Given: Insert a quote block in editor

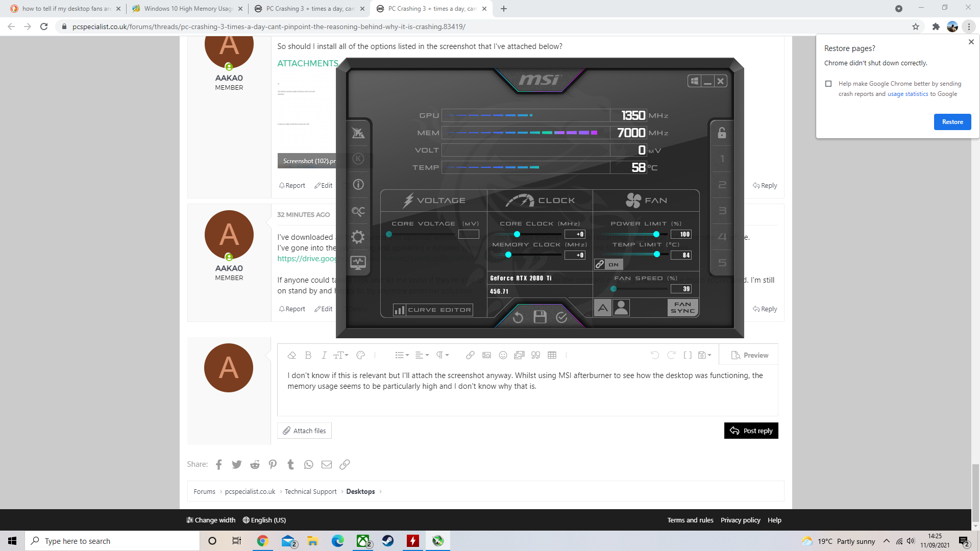Looking at the screenshot, I should 535,355.
